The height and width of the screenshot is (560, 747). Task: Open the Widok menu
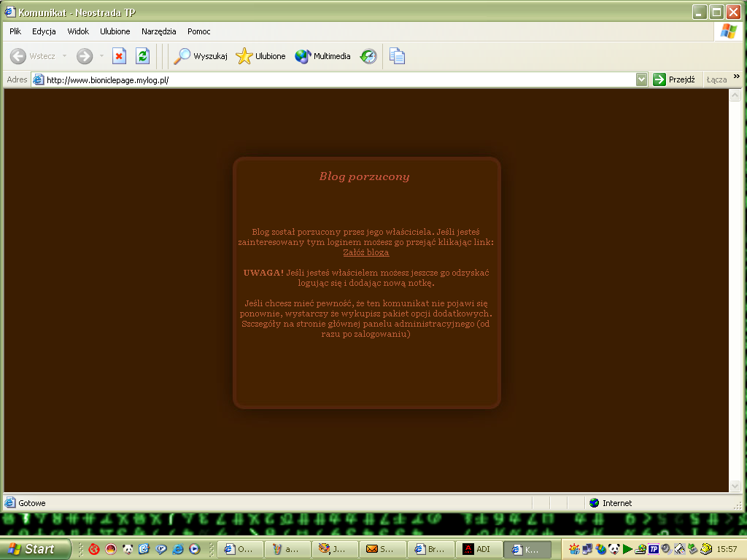(x=78, y=31)
